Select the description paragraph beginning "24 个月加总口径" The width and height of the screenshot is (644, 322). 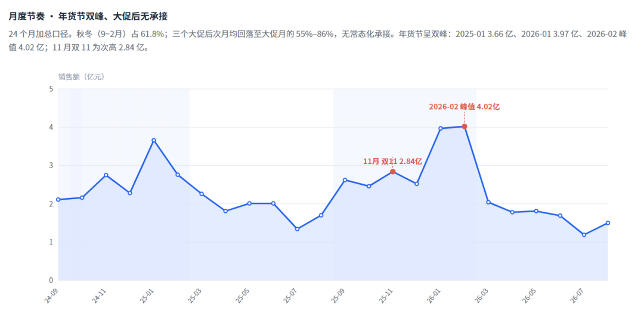(317, 41)
